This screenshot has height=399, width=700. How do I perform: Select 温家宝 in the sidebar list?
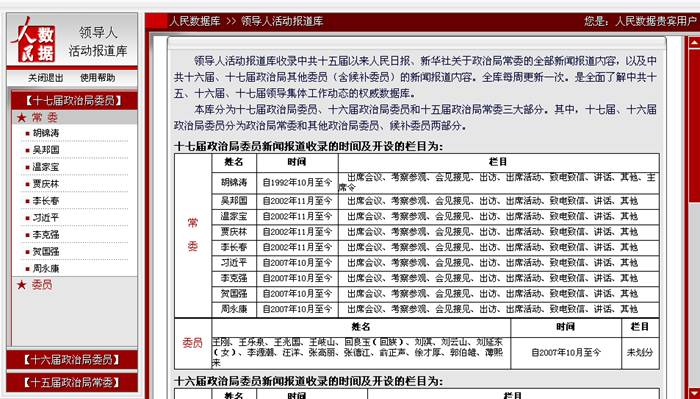click(46, 167)
